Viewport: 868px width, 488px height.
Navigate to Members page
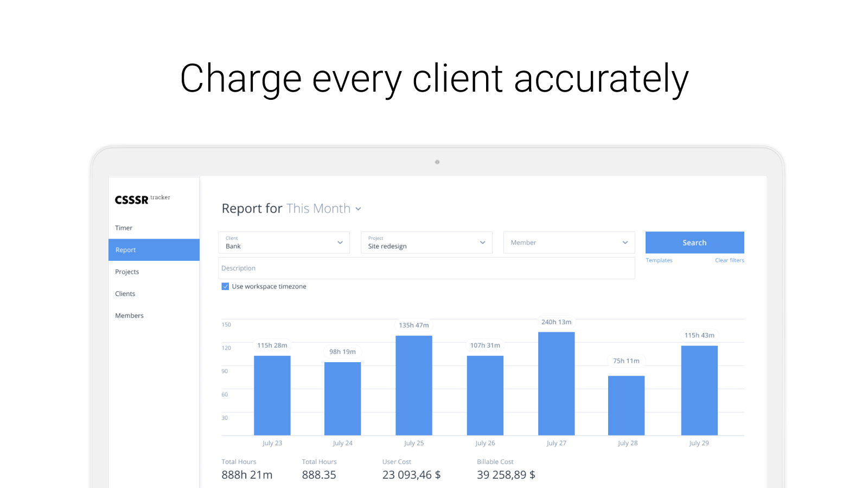click(x=129, y=316)
